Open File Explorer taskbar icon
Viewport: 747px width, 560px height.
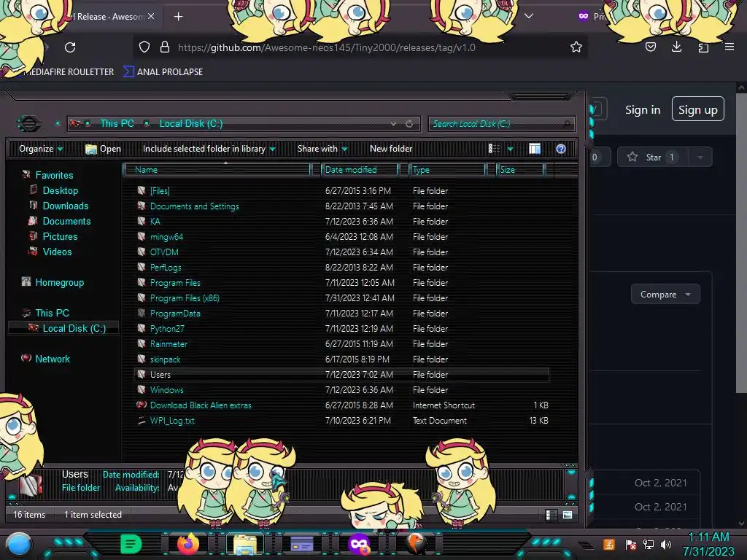245,544
